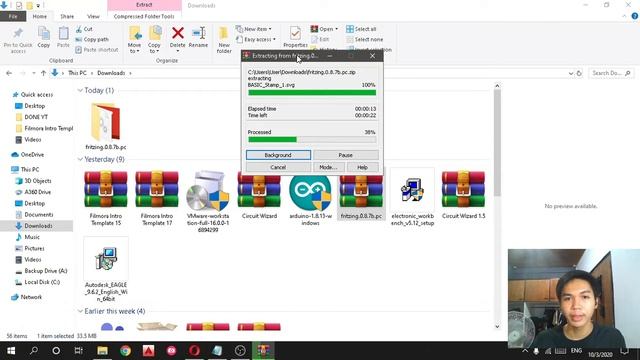Open Opera browser from taskbar

pos(194,351)
